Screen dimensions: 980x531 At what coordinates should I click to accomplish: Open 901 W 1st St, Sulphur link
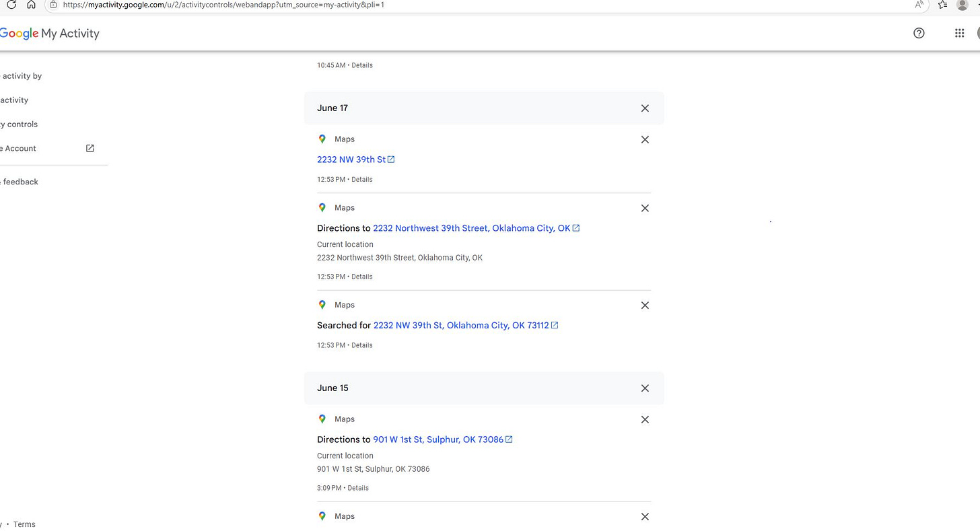coord(442,439)
